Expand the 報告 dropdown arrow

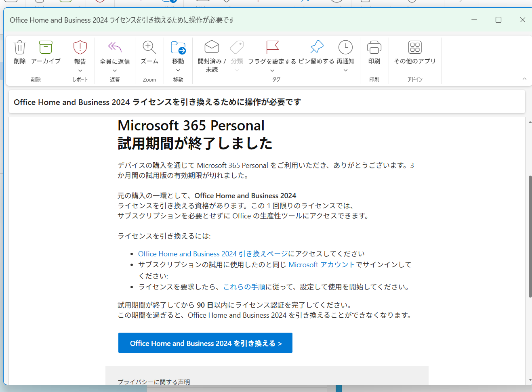[80, 70]
